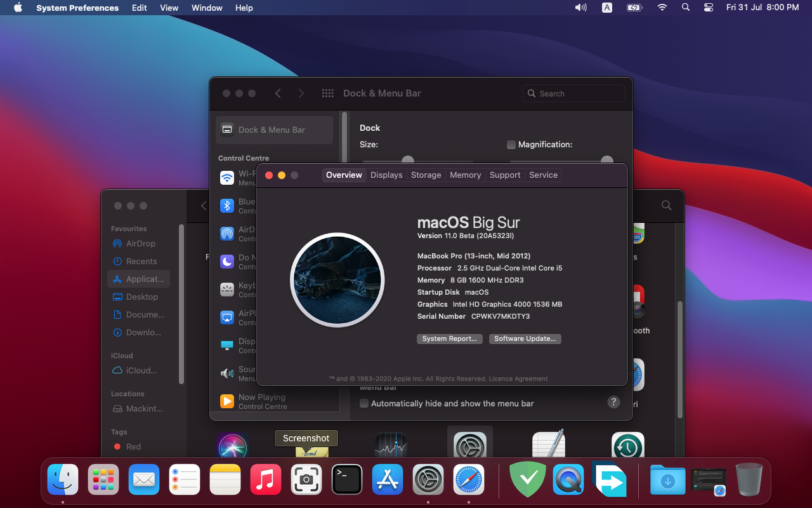
Task: Open QuickTime Player in the Dock
Action: [x=568, y=479]
